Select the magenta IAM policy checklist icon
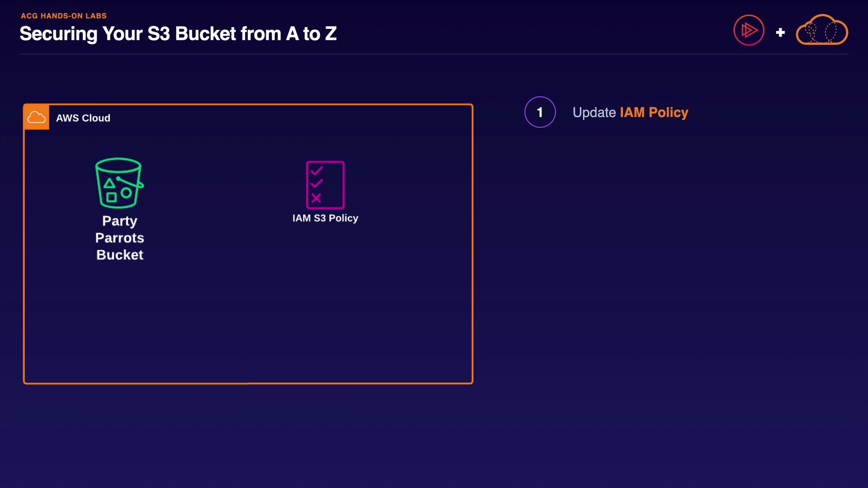868x488 pixels. (x=325, y=184)
